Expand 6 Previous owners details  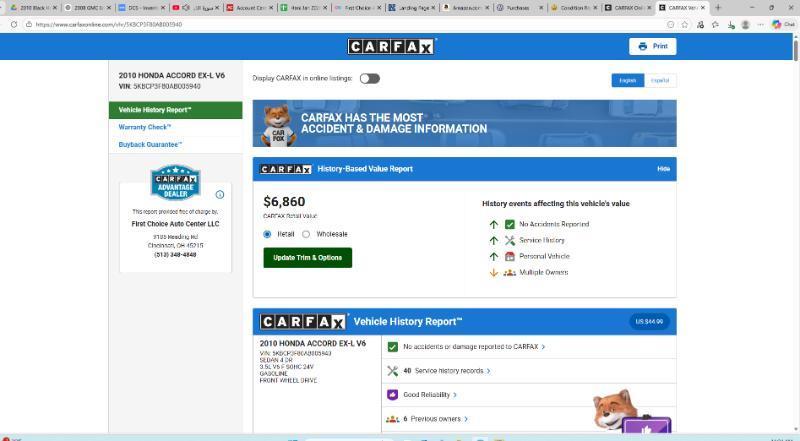click(x=436, y=419)
